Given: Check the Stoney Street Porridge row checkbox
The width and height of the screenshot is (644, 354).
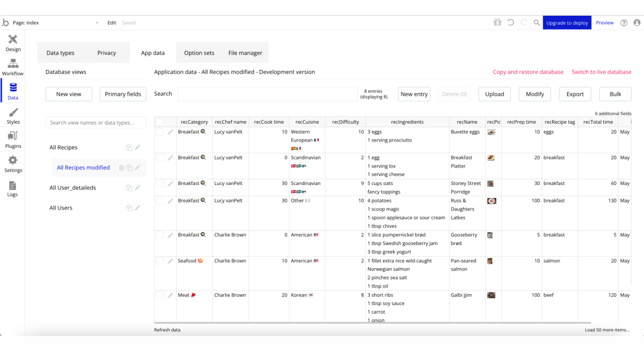Looking at the screenshot, I should [x=160, y=183].
